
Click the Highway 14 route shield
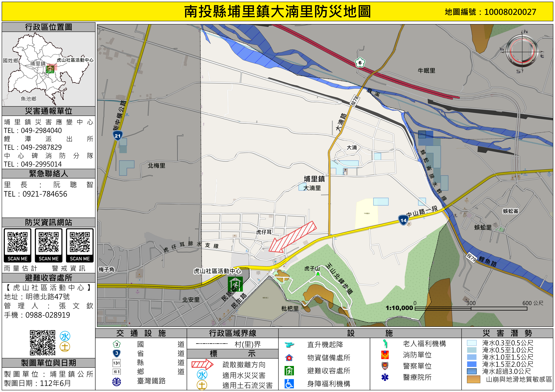point(403,220)
